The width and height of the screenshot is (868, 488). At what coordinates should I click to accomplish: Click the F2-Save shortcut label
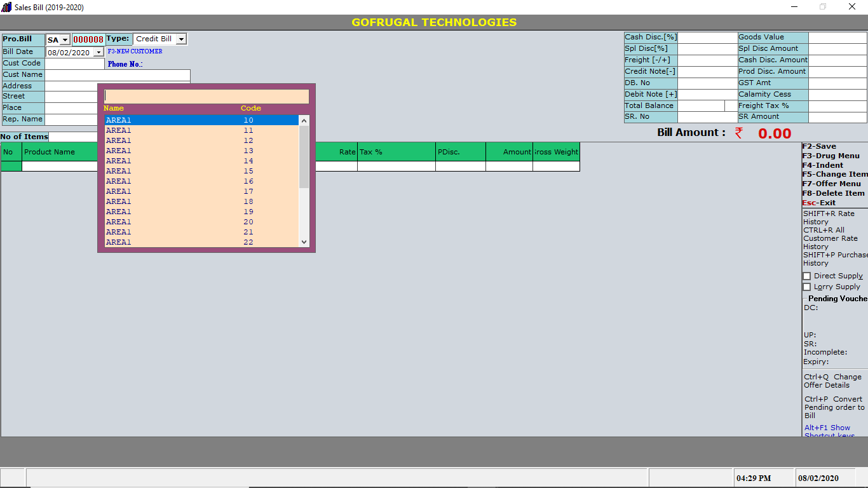point(819,146)
